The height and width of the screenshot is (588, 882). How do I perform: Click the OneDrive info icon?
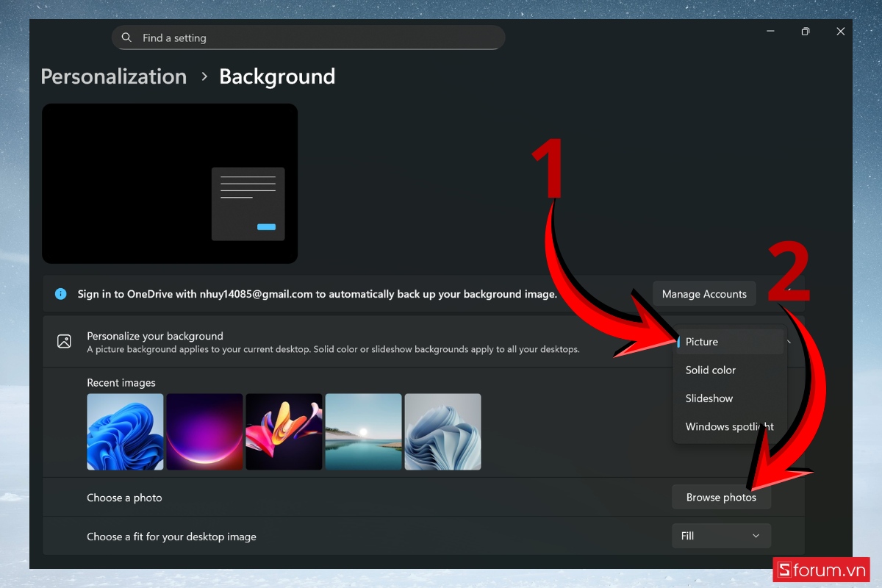tap(61, 294)
